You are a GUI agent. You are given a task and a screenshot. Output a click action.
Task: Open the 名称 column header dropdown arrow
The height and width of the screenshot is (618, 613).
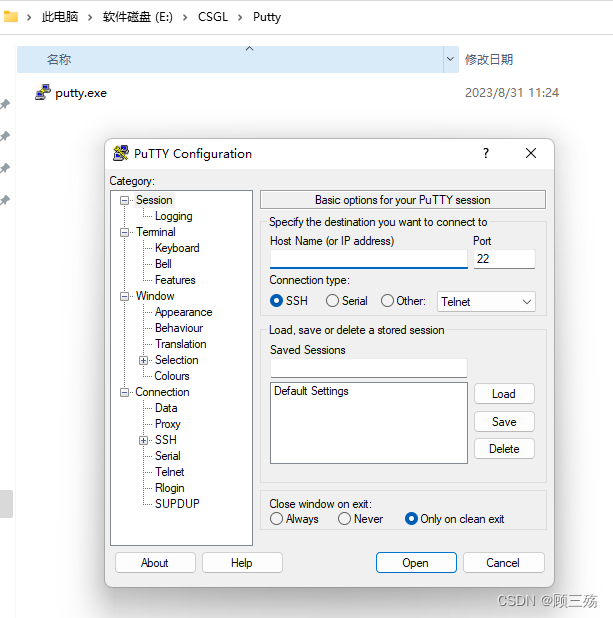(450, 59)
